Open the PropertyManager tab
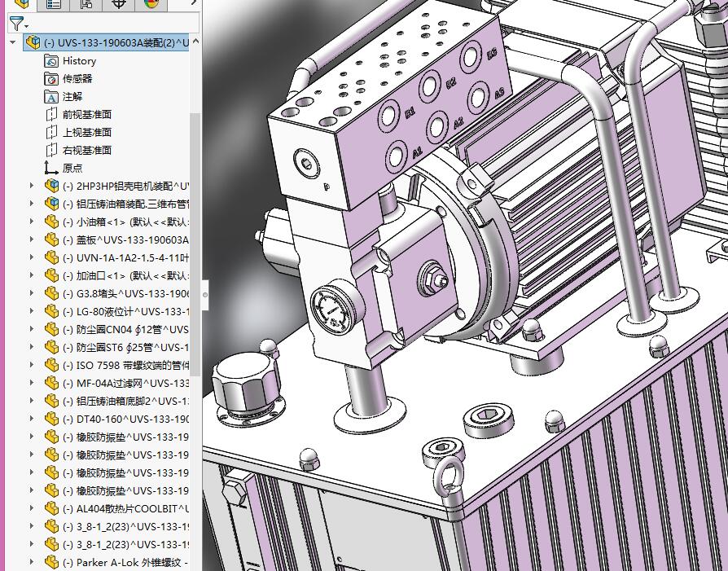The image size is (728, 571). tap(54, 4)
